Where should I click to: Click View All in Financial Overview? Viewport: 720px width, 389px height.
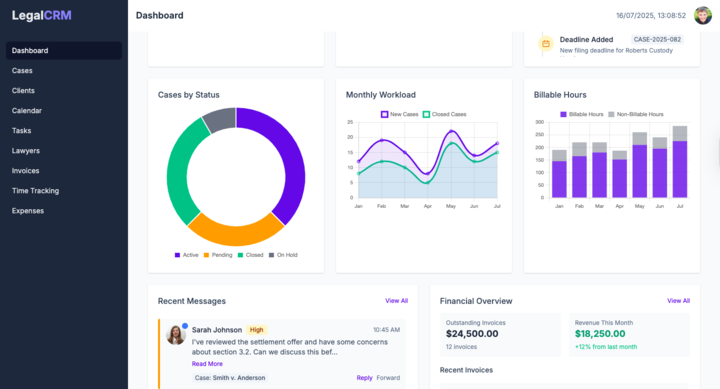tap(678, 301)
